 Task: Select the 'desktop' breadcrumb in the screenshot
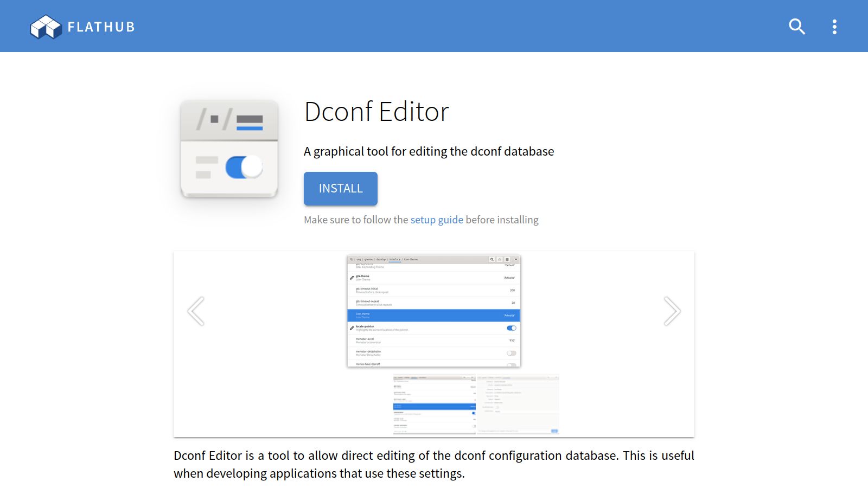coord(381,260)
